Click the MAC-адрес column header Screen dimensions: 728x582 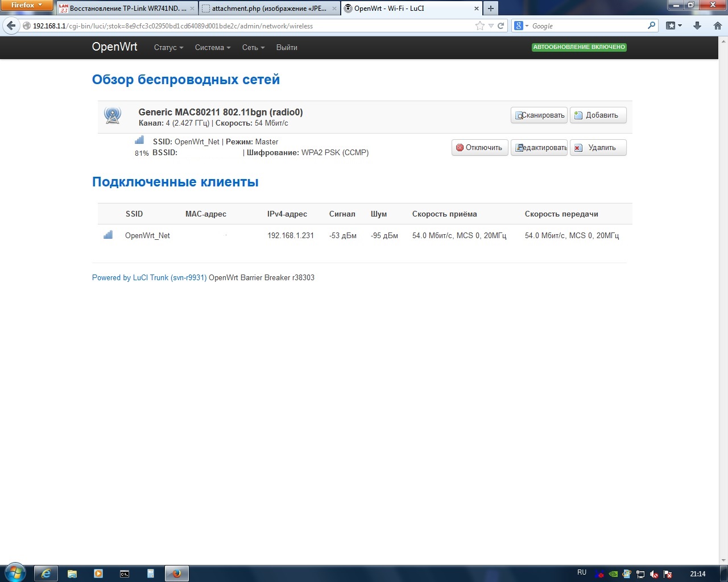pyautogui.click(x=206, y=214)
